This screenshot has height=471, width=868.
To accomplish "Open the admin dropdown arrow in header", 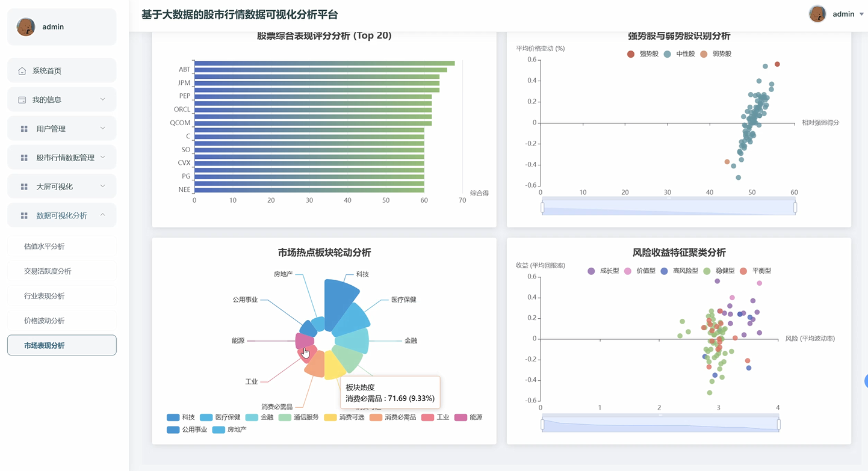I will pos(861,14).
